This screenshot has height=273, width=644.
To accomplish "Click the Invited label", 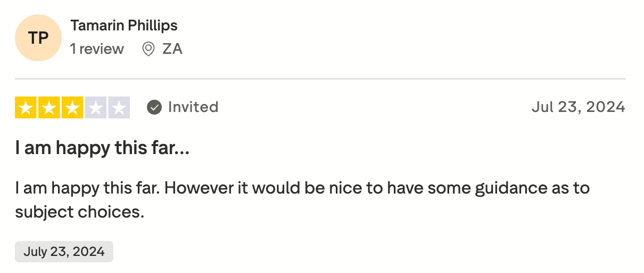I will tap(193, 107).
